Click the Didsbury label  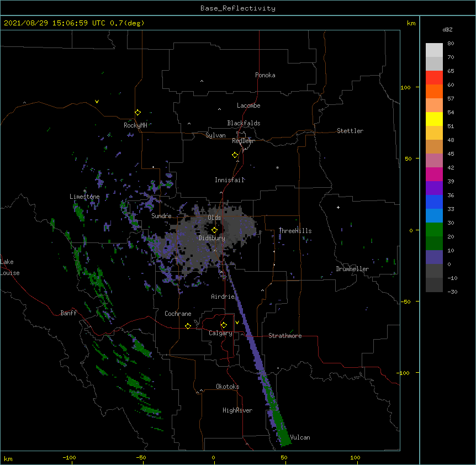(212, 238)
